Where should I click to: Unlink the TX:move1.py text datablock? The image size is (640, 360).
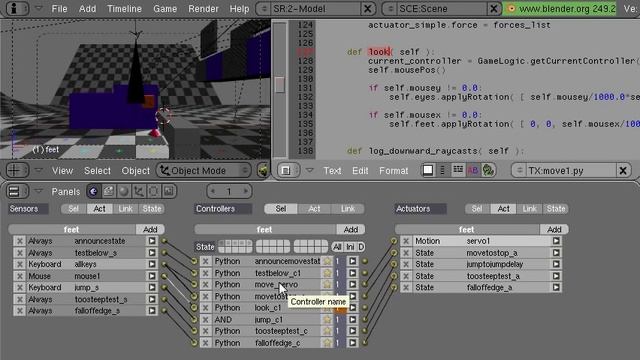tap(623, 171)
